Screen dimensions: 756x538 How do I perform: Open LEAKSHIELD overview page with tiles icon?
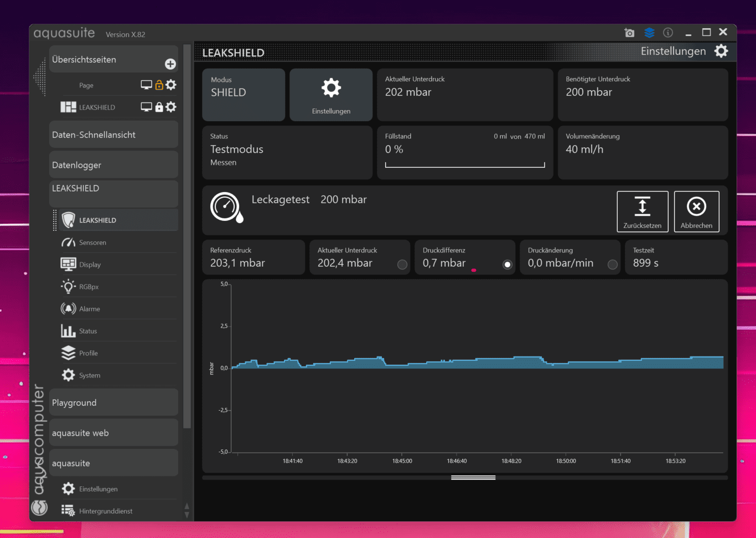pos(68,107)
